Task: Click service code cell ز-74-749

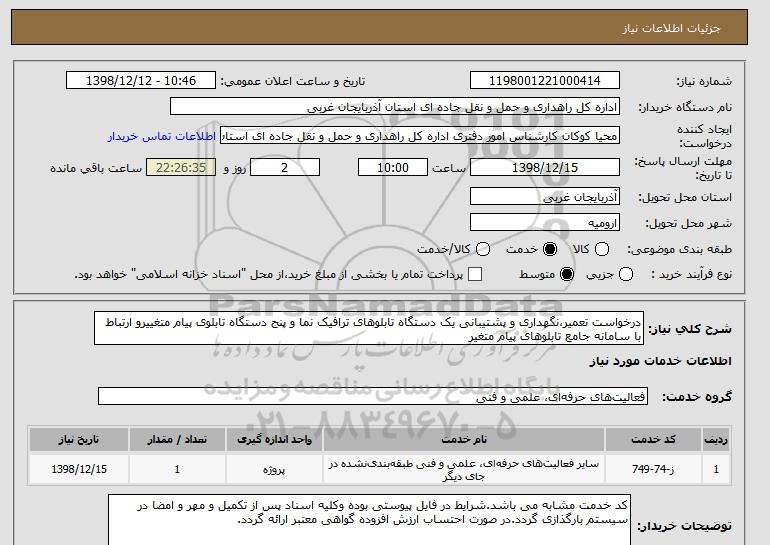Action: 653,469
